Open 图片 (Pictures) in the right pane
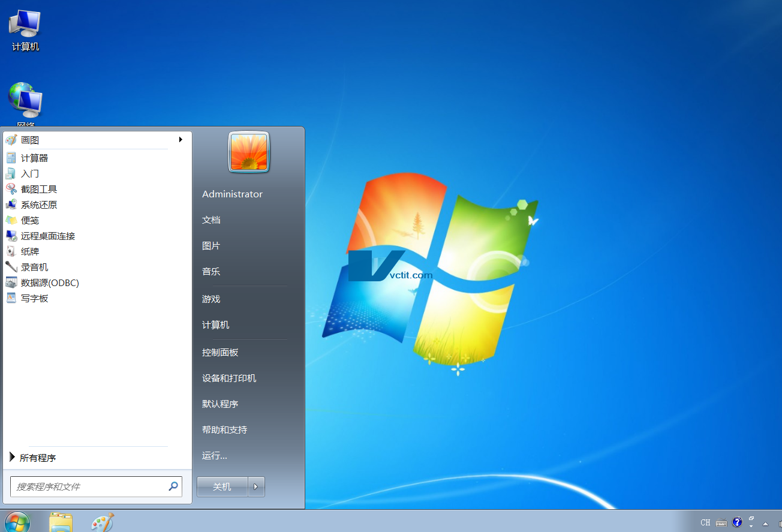This screenshot has height=532, width=782. [x=211, y=245]
